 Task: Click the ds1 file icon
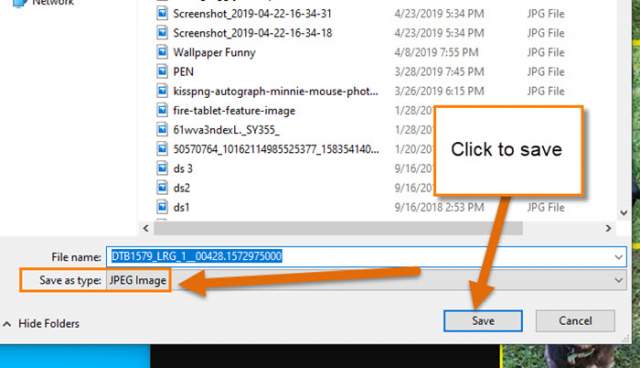[x=162, y=207]
